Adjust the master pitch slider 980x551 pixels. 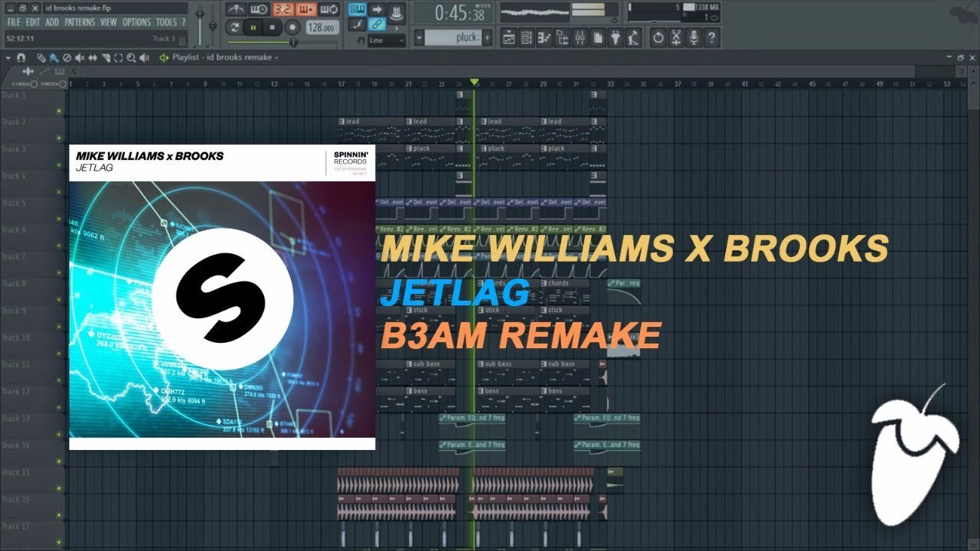[x=213, y=25]
